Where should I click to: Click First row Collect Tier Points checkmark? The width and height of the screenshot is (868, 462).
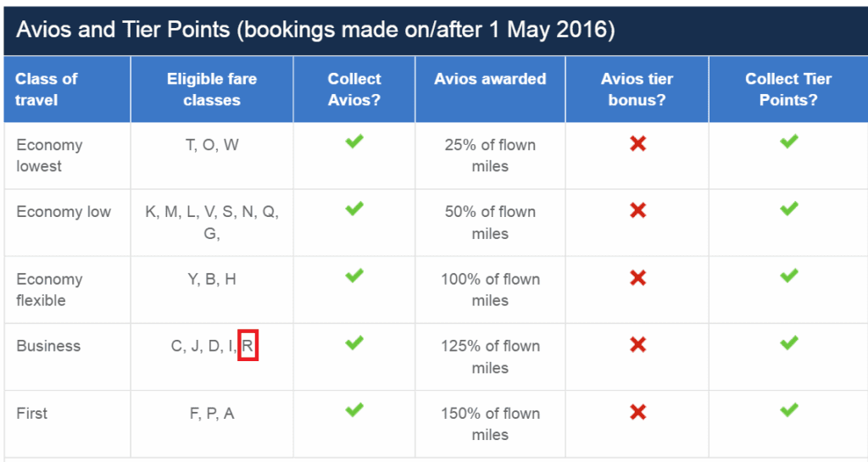tap(789, 410)
